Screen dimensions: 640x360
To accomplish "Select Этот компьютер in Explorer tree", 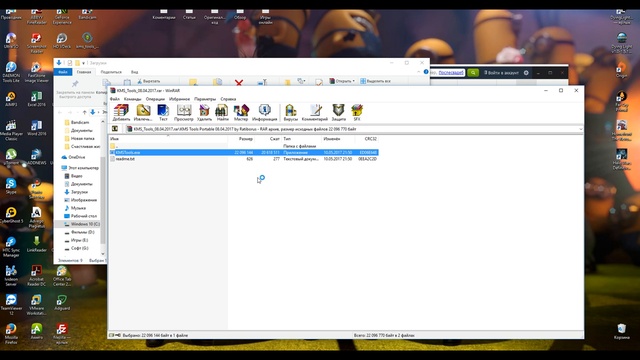I will coord(80,168).
